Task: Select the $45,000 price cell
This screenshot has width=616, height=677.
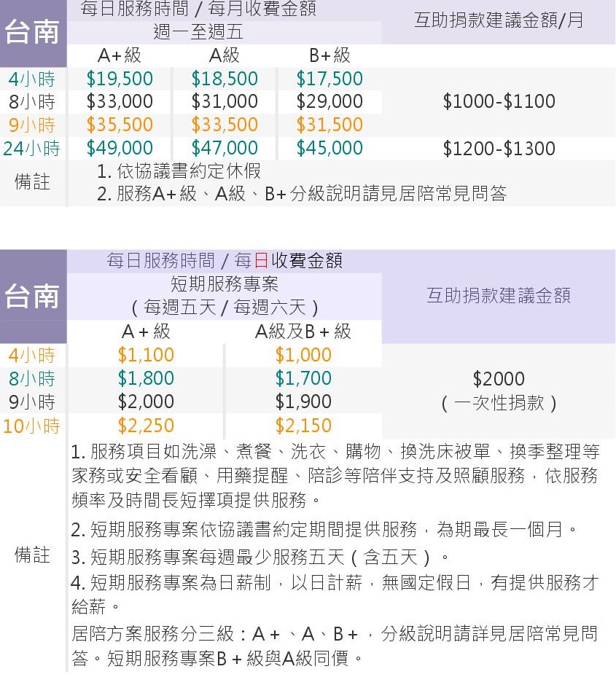Action: [x=330, y=149]
